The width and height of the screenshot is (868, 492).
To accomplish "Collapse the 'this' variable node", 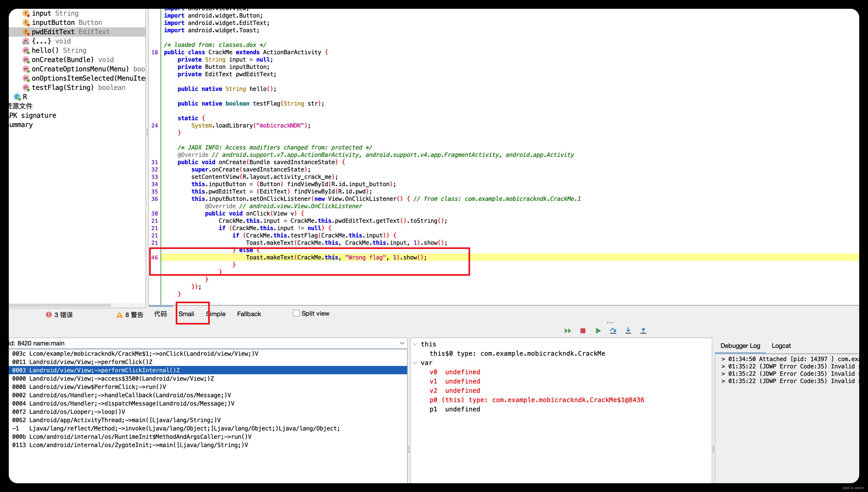I will click(x=415, y=344).
